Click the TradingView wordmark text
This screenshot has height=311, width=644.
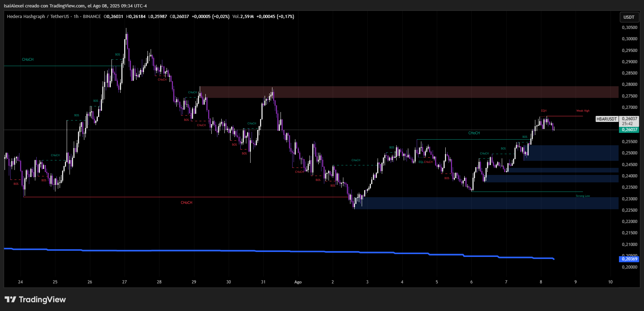(42, 299)
